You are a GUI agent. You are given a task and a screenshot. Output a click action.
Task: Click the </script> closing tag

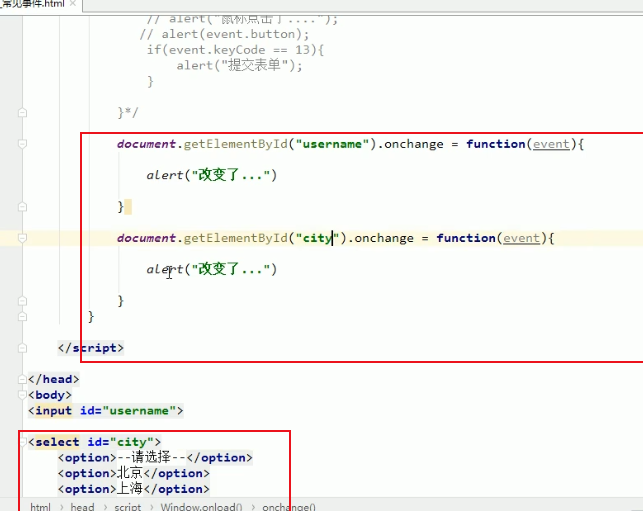91,348
